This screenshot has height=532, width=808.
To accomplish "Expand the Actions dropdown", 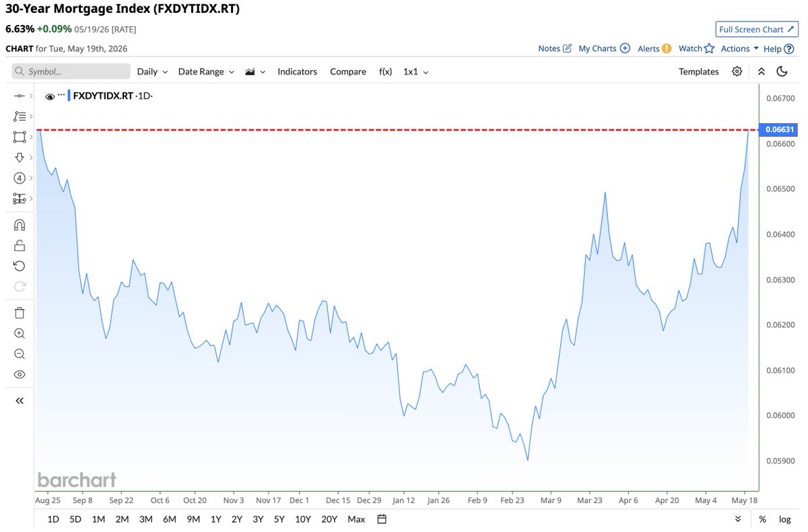I will tap(740, 48).
